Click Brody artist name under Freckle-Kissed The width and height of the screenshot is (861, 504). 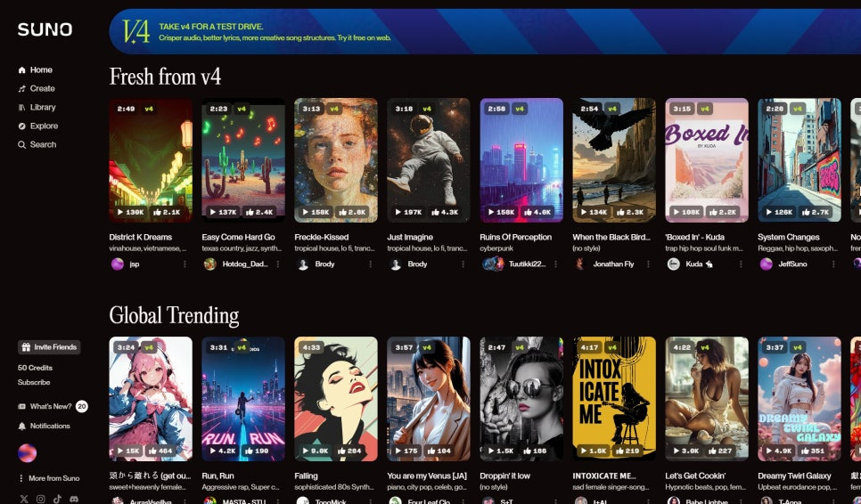[324, 264]
